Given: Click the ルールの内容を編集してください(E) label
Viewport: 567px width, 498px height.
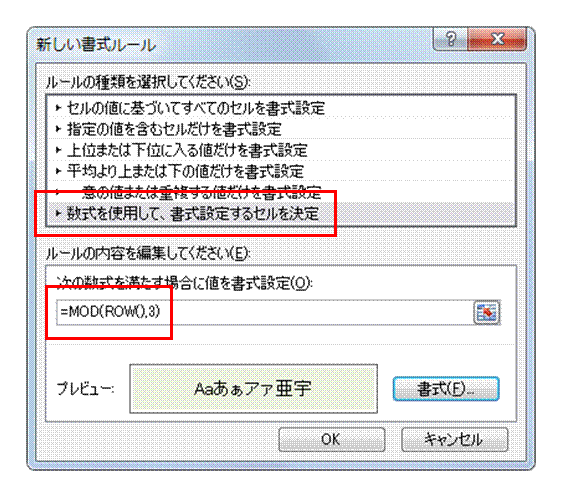Looking at the screenshot, I should tap(148, 254).
